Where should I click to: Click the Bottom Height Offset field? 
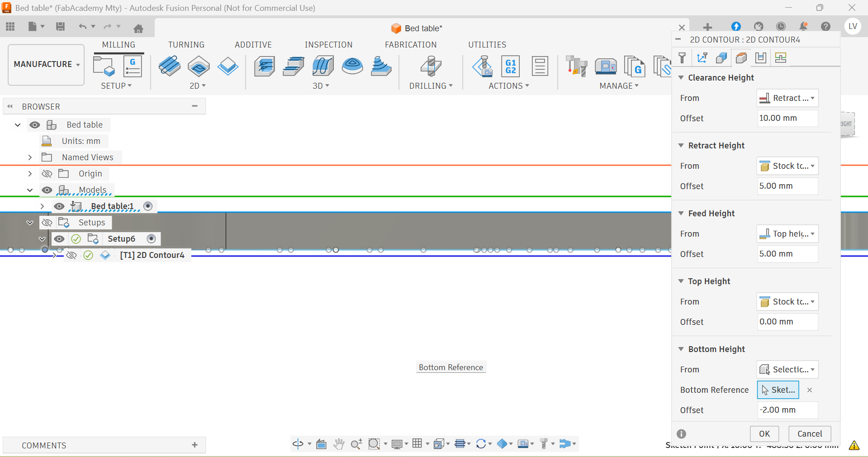[787, 410]
